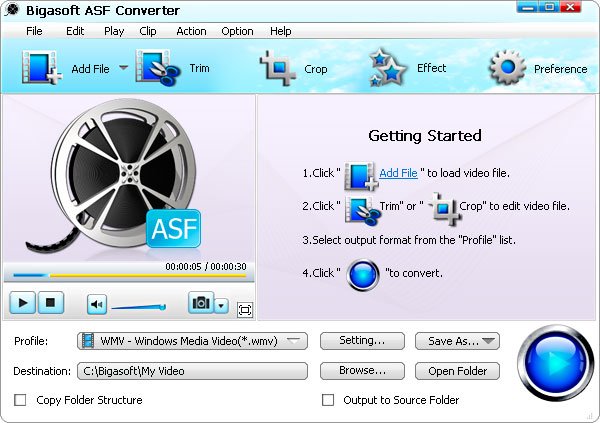The height and width of the screenshot is (423, 600).
Task: Open the Option menu
Action: (237, 31)
